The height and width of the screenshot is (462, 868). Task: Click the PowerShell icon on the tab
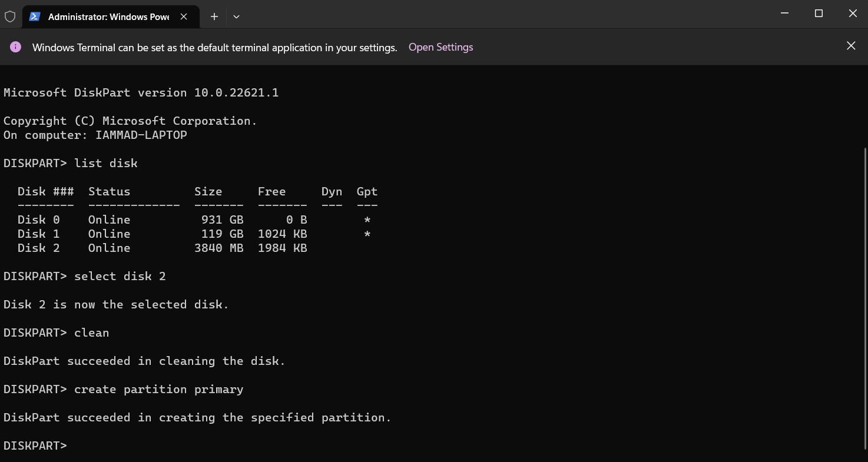(x=35, y=16)
